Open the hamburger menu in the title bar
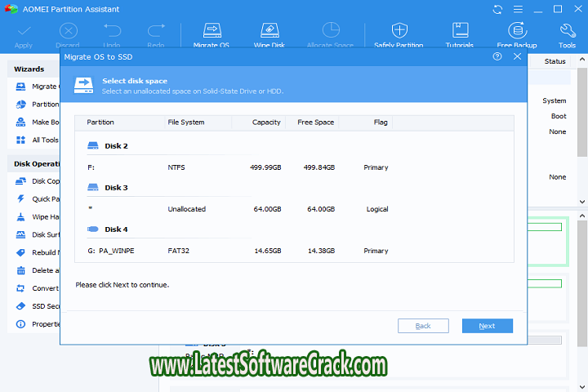This screenshot has width=588, height=392. coord(518,9)
